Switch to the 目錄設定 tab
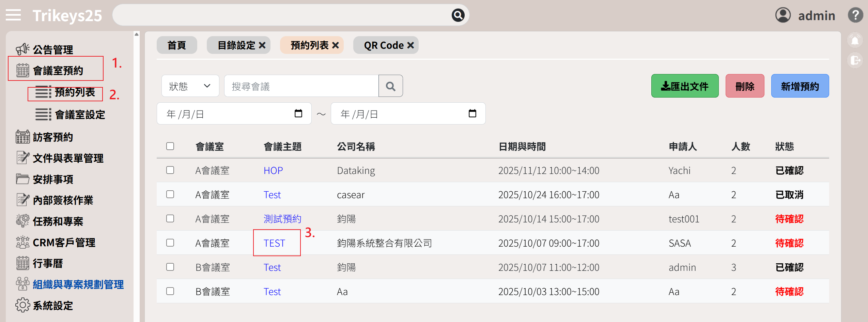The width and height of the screenshot is (868, 322). [x=236, y=45]
